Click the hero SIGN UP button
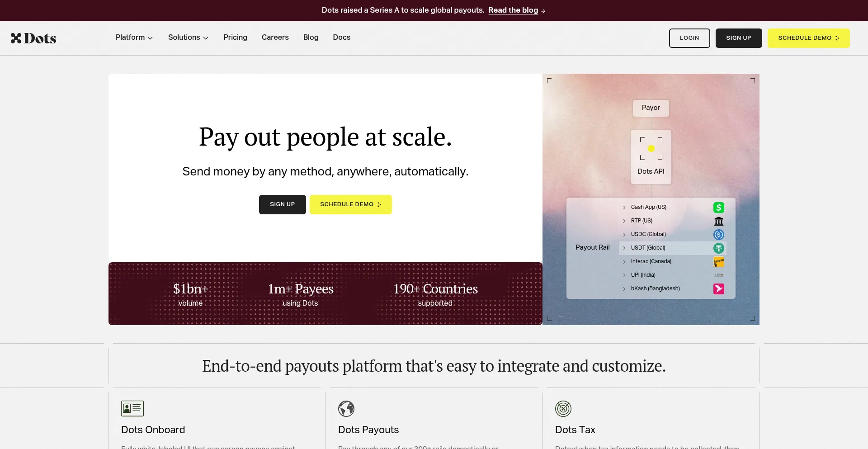The image size is (868, 449). coord(282,204)
